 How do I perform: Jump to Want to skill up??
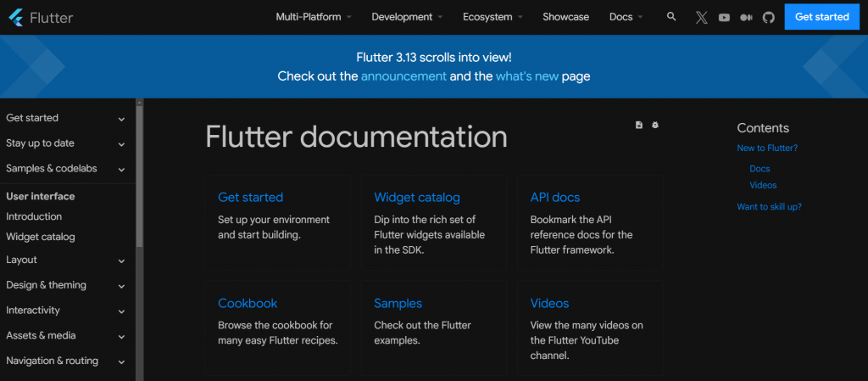tap(769, 206)
